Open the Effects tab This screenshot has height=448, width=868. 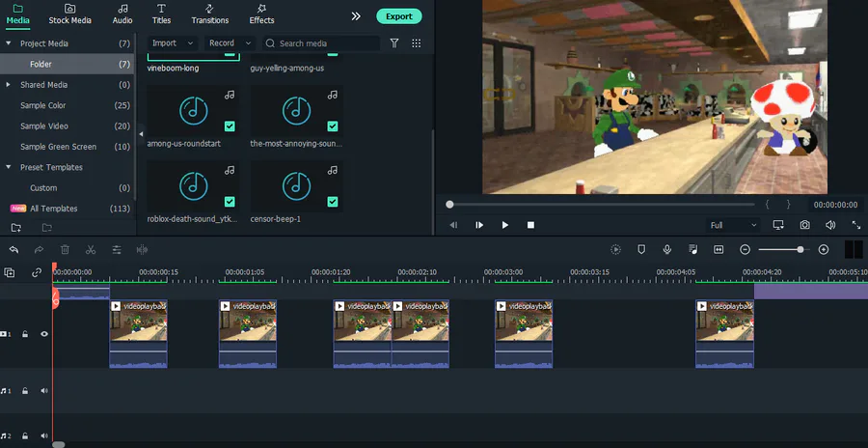click(261, 15)
